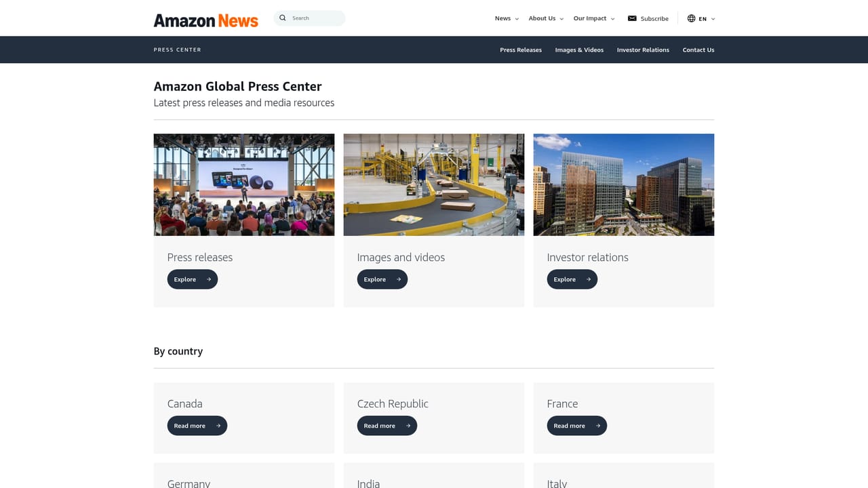Click Explore under Images and videos
Viewport: 868px width, 488px height.
tap(382, 279)
